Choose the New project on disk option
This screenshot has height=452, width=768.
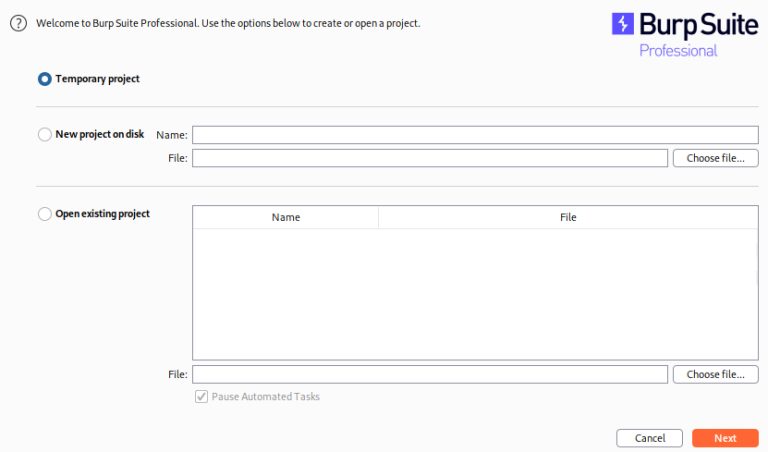click(x=45, y=134)
